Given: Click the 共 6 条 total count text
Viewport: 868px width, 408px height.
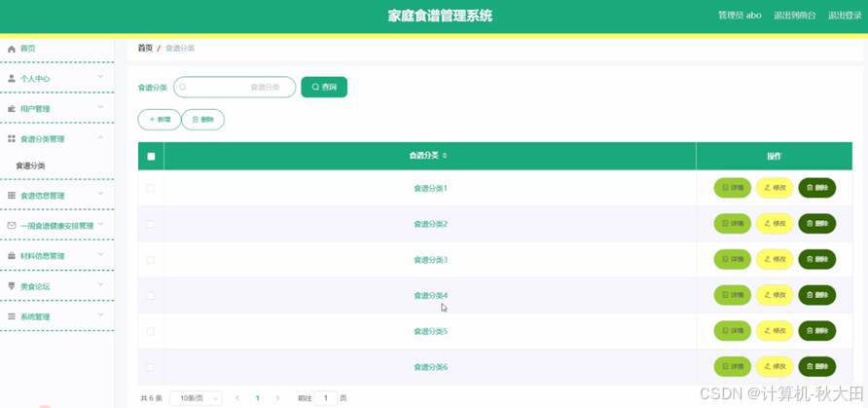Looking at the screenshot, I should click(x=151, y=398).
